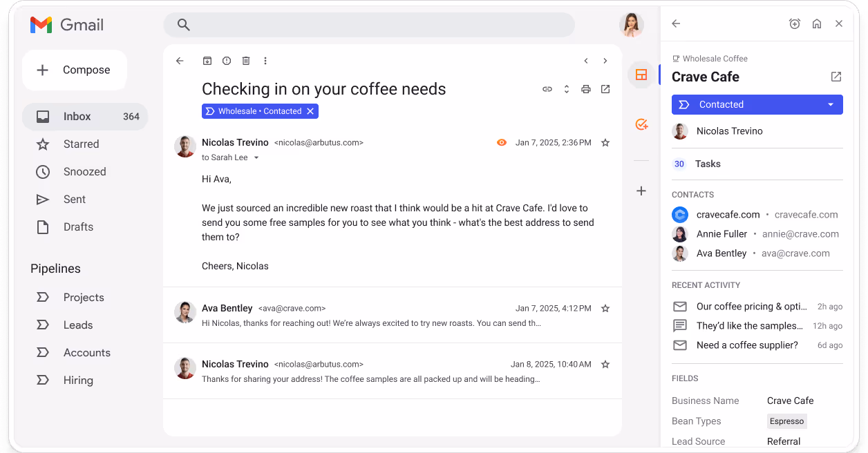Open the Accounts pipeline
The image size is (868, 453).
pos(86,353)
